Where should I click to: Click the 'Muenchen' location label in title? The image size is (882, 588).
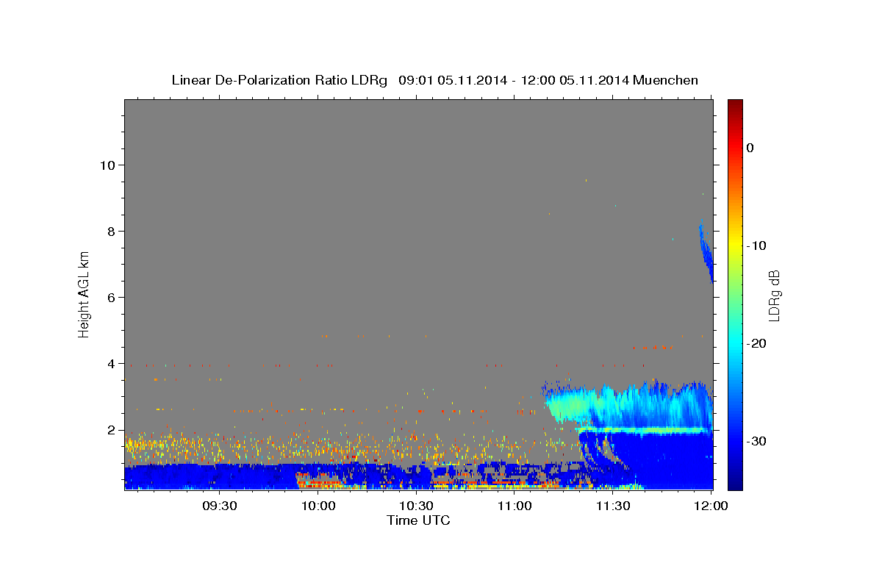[x=667, y=80]
